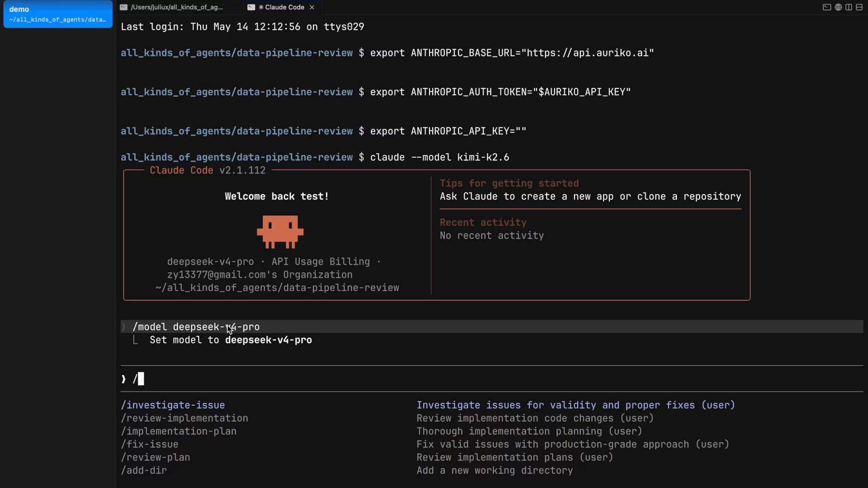
Task: Click 'Welcome back test!' greeting
Action: [277, 197]
